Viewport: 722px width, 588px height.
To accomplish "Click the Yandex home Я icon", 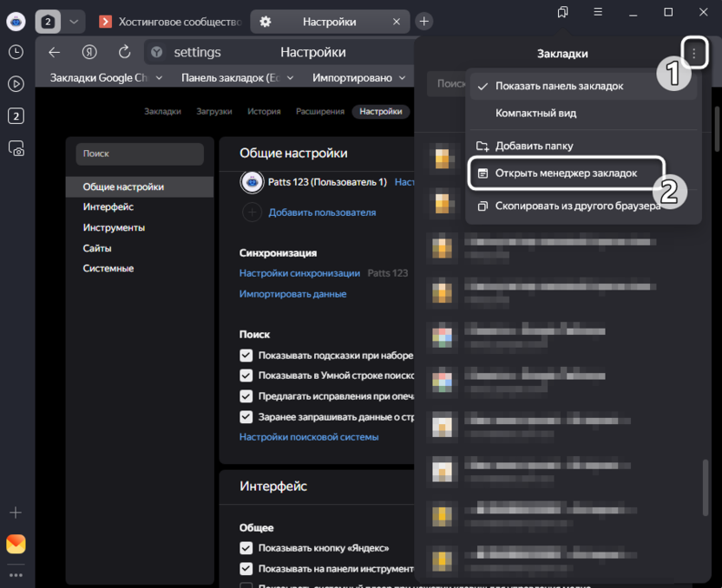I will click(x=89, y=52).
